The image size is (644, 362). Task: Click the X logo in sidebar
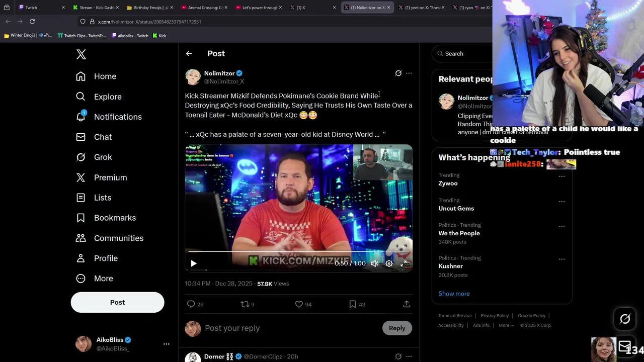point(81,54)
